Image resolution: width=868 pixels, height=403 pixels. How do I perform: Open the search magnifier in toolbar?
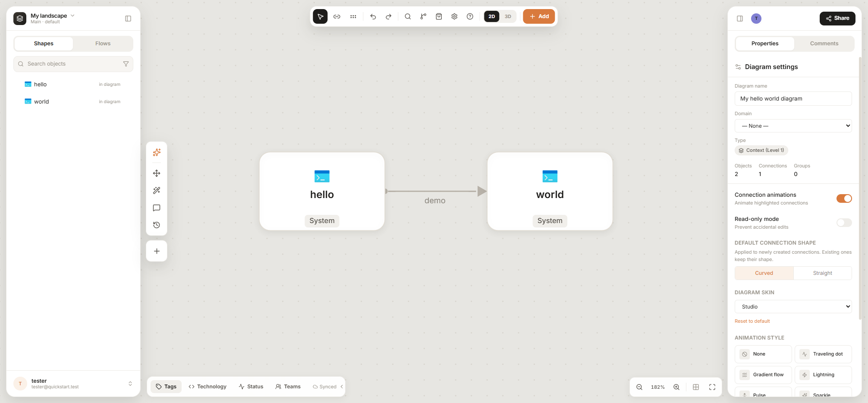coord(408,16)
